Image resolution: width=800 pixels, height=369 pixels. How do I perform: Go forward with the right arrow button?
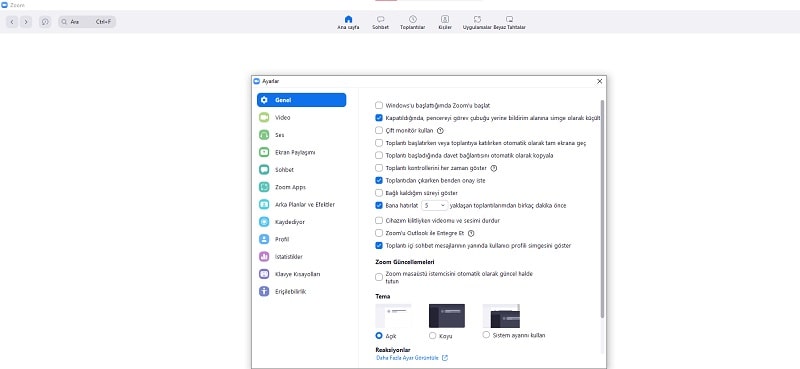26,22
